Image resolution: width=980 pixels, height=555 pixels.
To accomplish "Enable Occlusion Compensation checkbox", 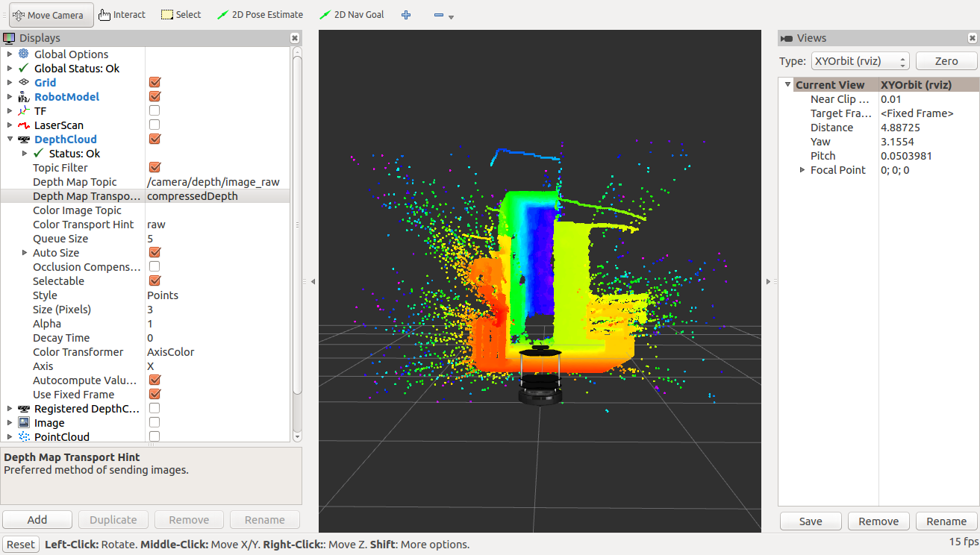I will [155, 266].
